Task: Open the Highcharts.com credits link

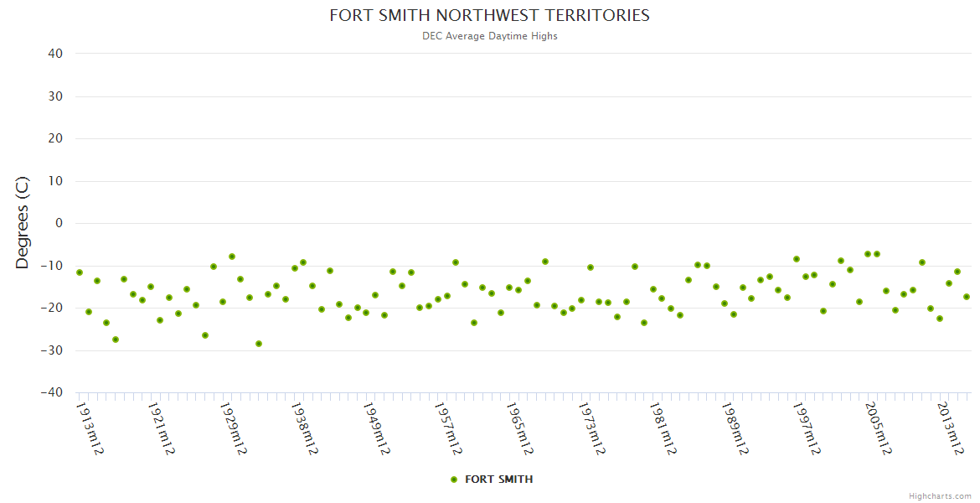Action: point(940,496)
